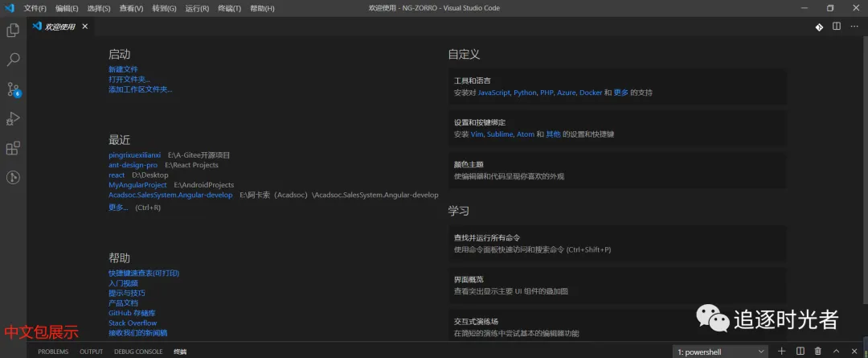Open the GitLens icon in activity bar
The width and height of the screenshot is (868, 358).
coord(13,177)
